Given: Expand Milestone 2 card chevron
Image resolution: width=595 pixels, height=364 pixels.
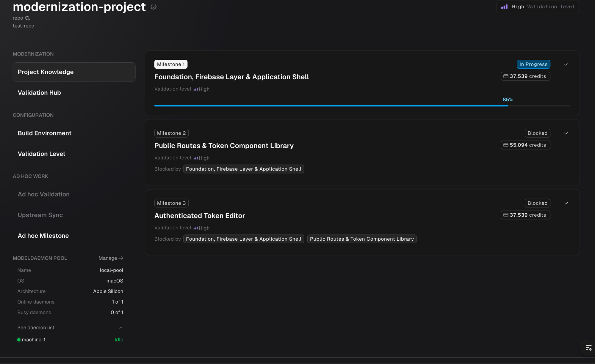Looking at the screenshot, I should click(566, 133).
